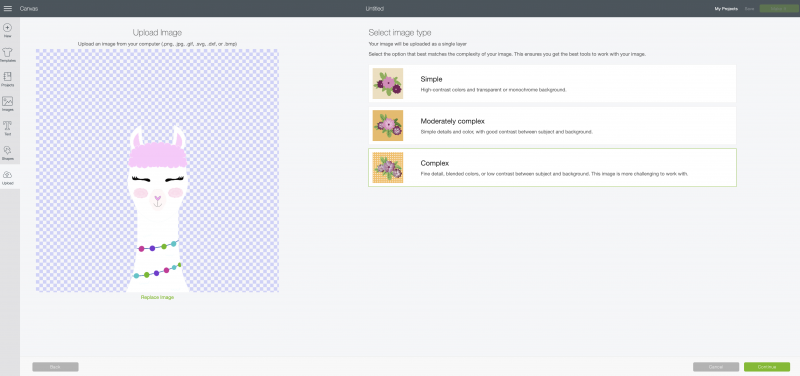
Task: Click the Cancel button
Action: [x=716, y=367]
